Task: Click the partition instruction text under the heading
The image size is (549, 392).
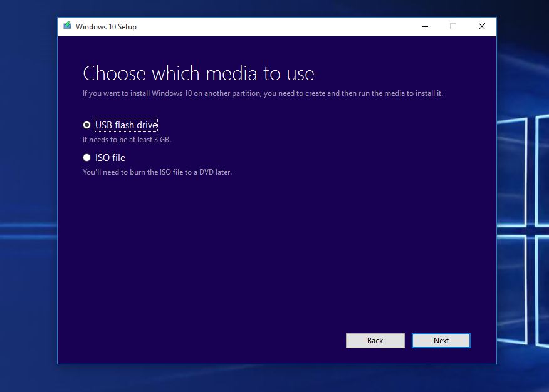Action: tap(263, 93)
